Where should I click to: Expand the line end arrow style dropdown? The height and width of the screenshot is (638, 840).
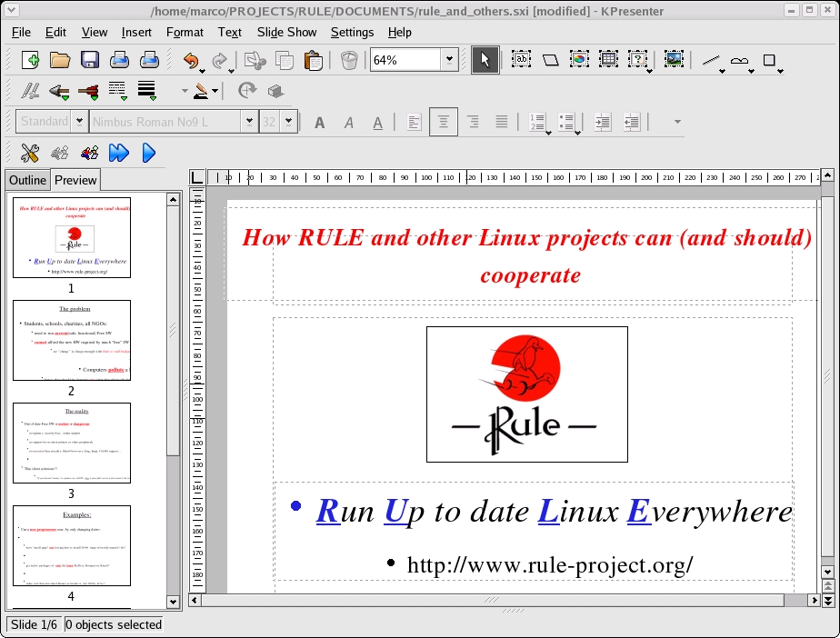95,98
